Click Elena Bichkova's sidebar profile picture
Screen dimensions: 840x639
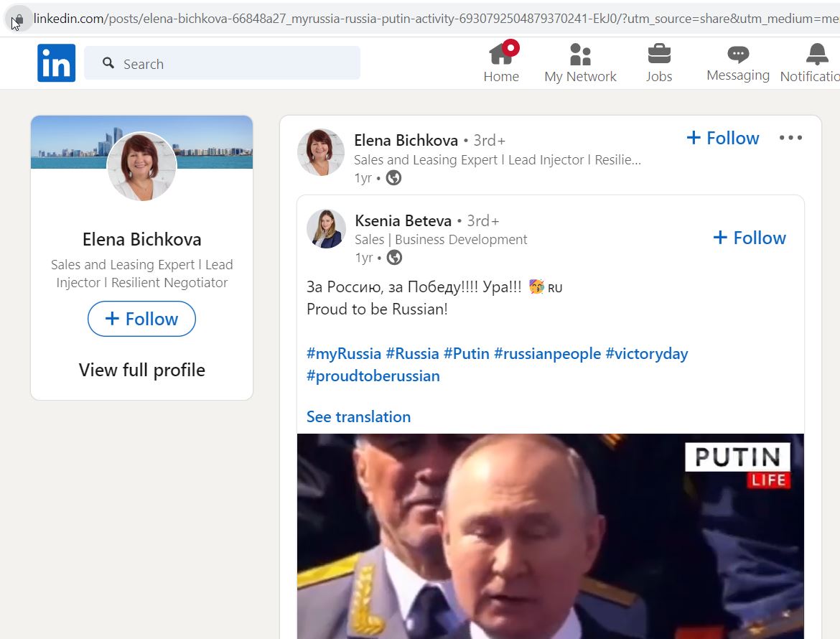[x=142, y=167]
